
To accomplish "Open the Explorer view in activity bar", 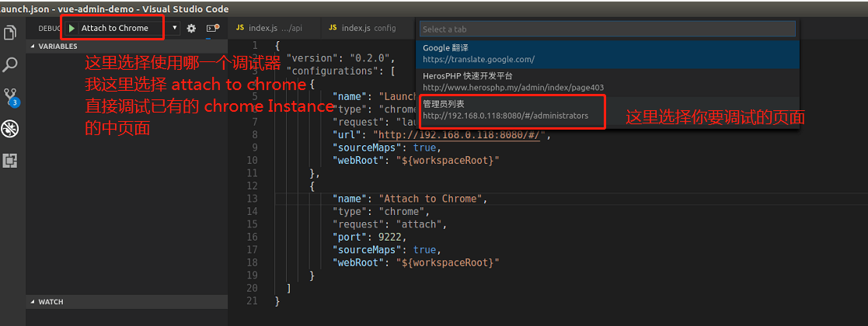I will (x=11, y=33).
